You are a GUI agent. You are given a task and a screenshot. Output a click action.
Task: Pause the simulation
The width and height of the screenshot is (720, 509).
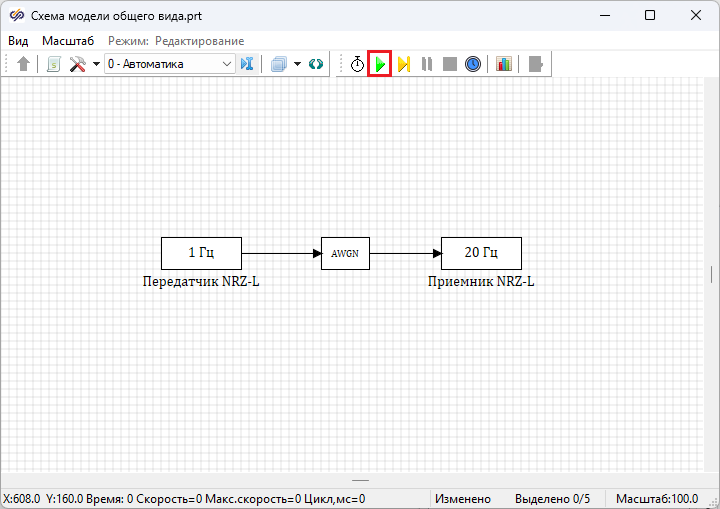tap(427, 64)
